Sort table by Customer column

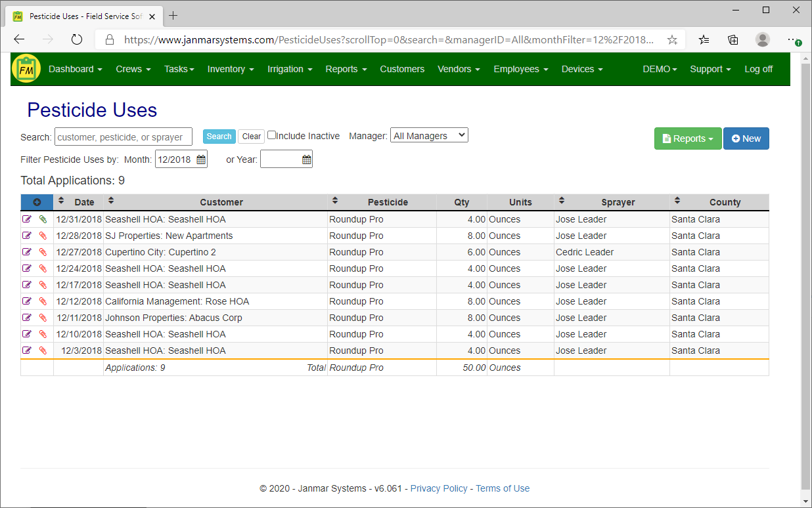(111, 200)
